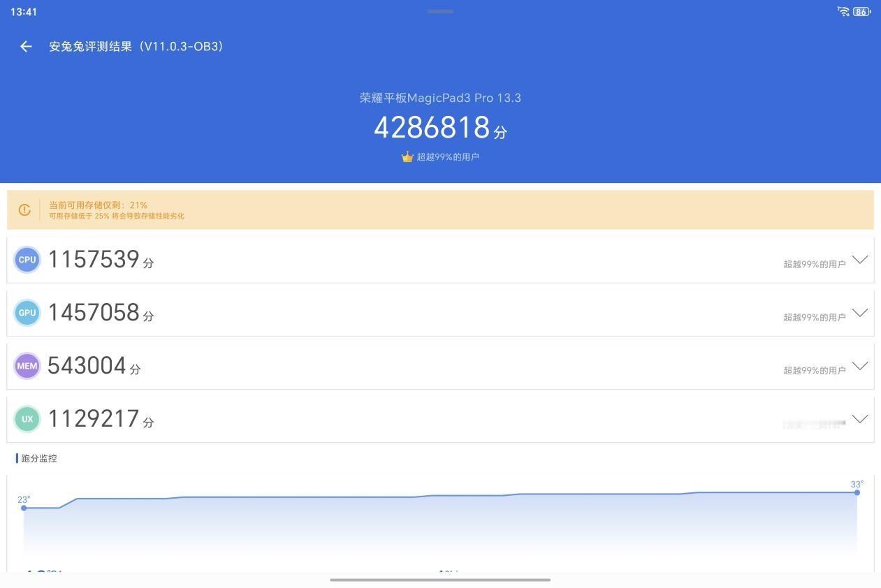Tap the 23° start point on temperature chart
The width and height of the screenshot is (881, 588).
(24, 508)
